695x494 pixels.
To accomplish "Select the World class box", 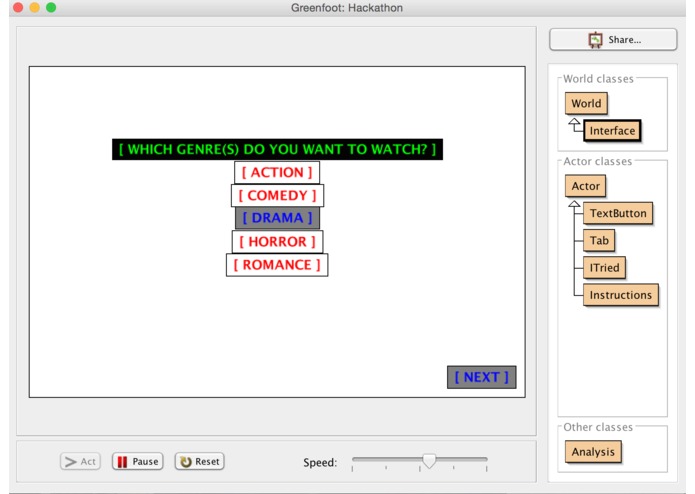I will (x=586, y=103).
